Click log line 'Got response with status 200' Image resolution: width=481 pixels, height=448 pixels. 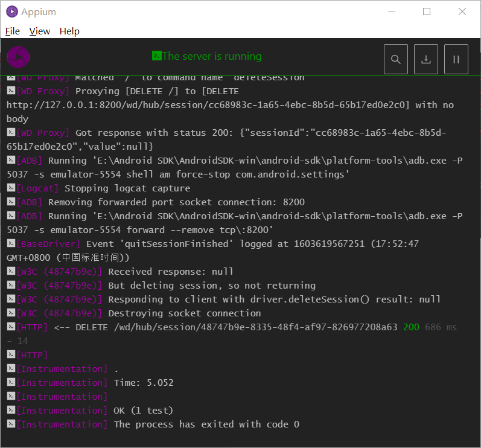tap(153, 133)
